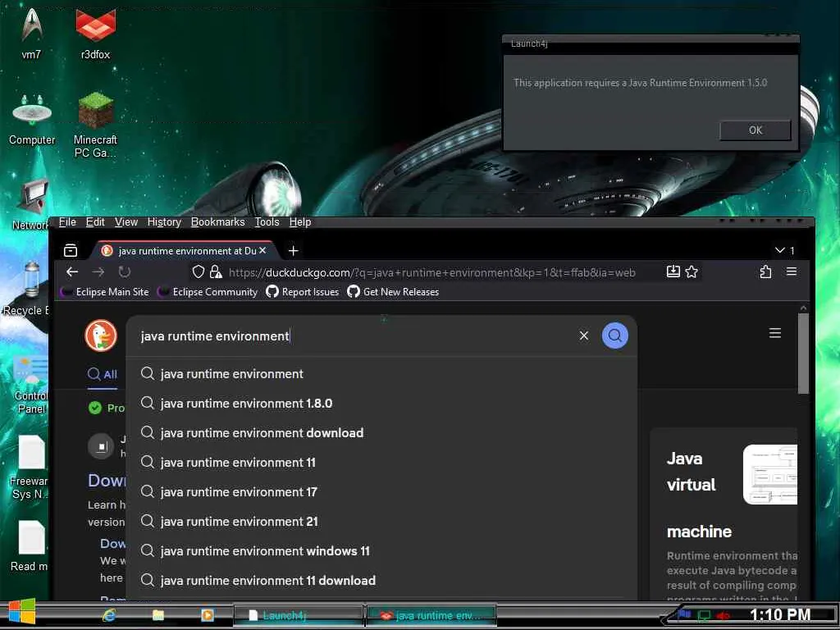
Task: Click OK in the Launch4j dialog
Action: coord(755,130)
